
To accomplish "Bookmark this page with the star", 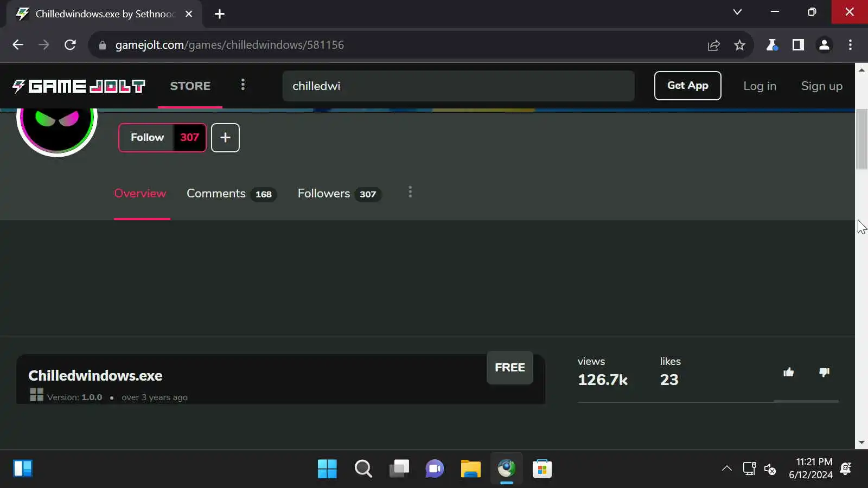I will 739,45.
